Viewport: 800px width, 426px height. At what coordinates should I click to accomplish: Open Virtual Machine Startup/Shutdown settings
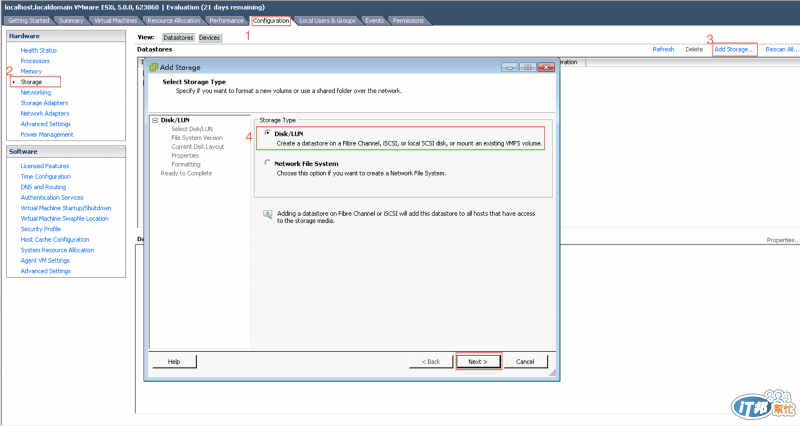(66, 208)
